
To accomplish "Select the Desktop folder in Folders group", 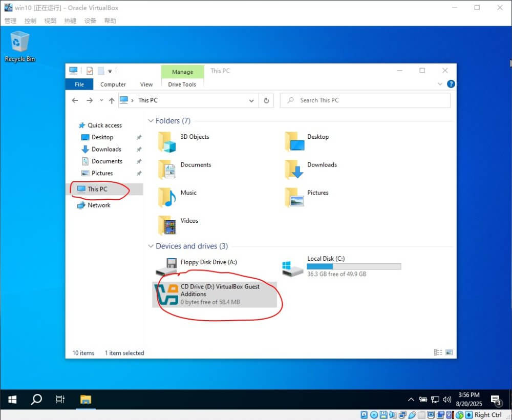I will click(x=307, y=142).
